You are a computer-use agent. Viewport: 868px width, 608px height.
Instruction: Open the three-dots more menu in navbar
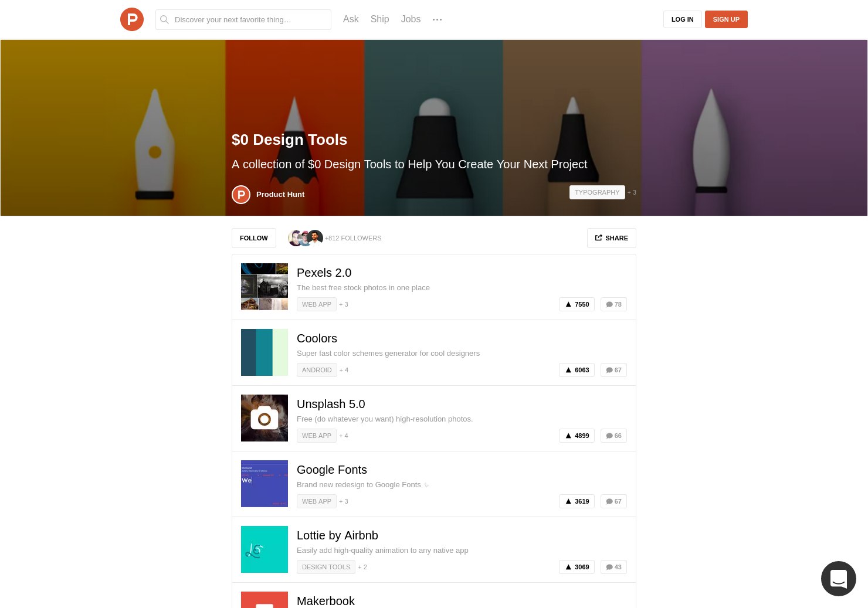[437, 19]
